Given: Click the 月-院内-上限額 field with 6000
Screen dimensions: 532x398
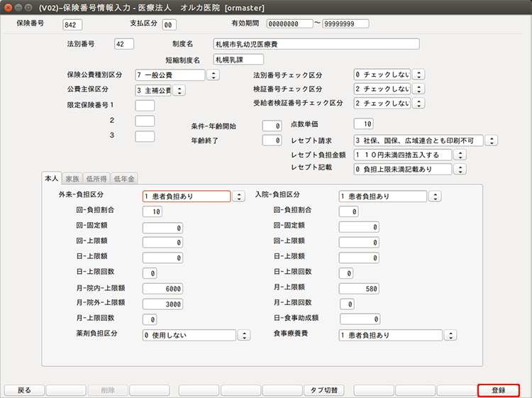Looking at the screenshot, I should click(x=163, y=289).
